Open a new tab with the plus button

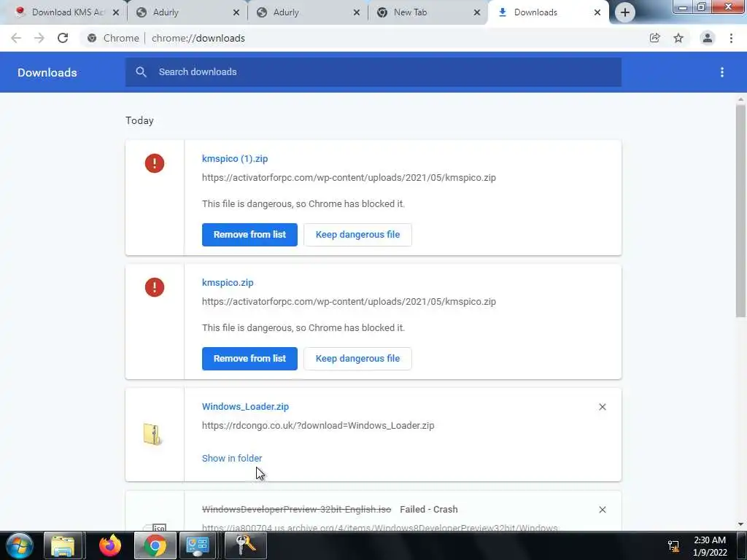pos(625,12)
